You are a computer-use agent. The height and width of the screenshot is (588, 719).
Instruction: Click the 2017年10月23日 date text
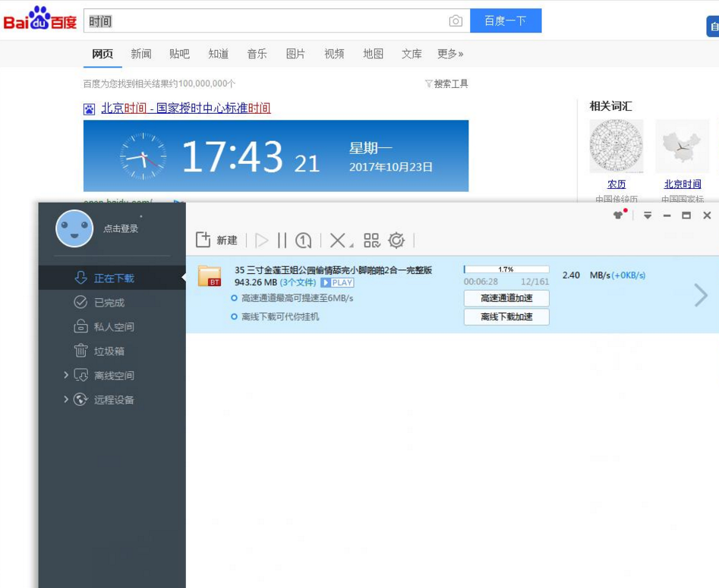pyautogui.click(x=391, y=167)
